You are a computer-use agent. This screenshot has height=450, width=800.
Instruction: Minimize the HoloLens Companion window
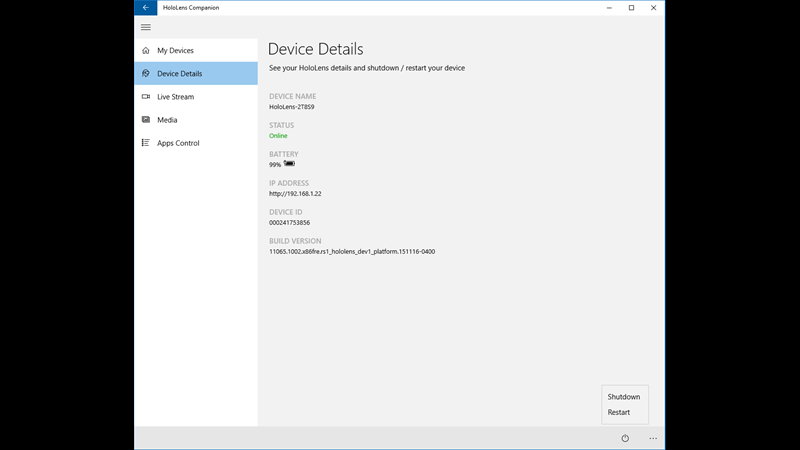click(609, 8)
